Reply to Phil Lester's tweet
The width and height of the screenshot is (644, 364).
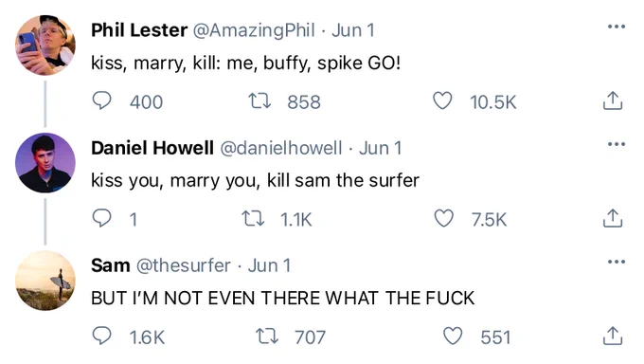click(x=101, y=100)
